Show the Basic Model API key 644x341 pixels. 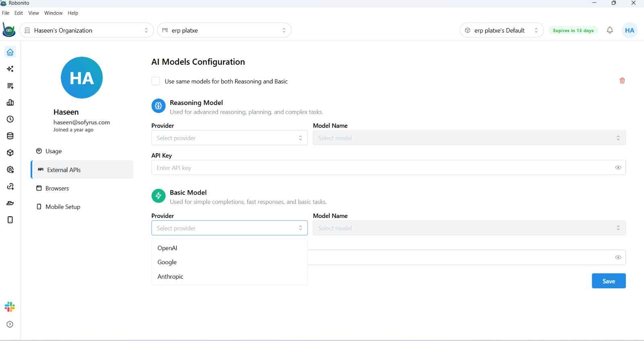pos(618,257)
